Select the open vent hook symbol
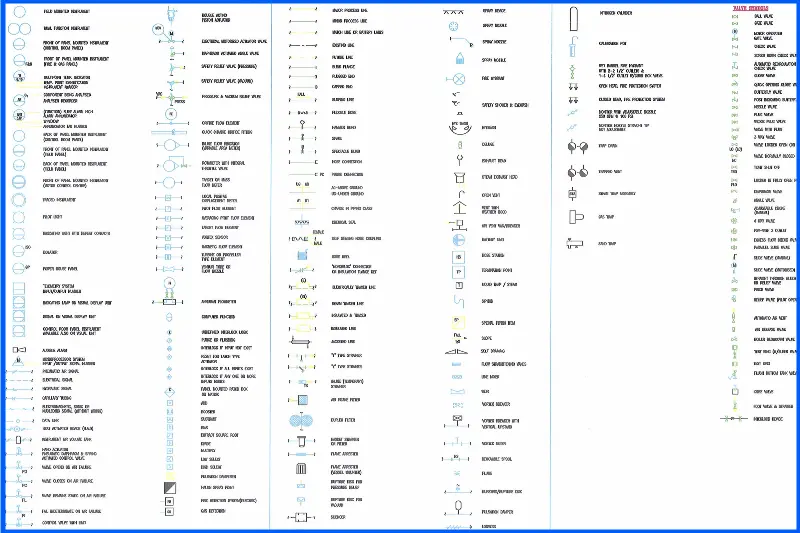This screenshot has height=533, width=800. pos(461,194)
